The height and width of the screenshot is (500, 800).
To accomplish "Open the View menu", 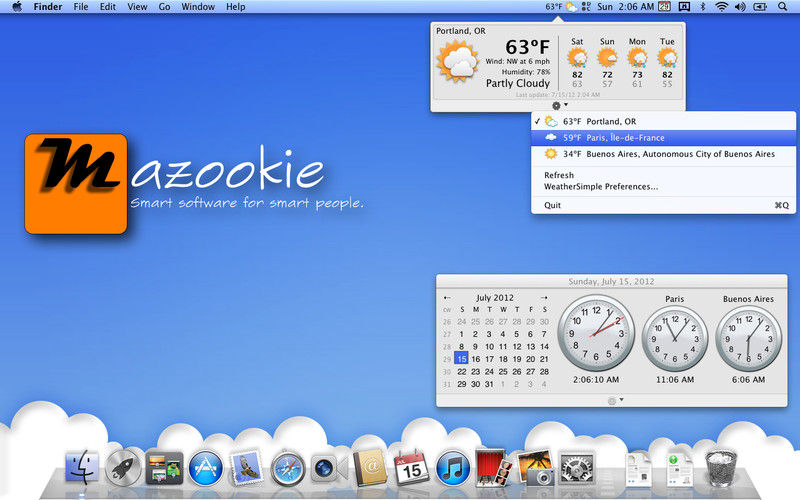I will point(137,7).
